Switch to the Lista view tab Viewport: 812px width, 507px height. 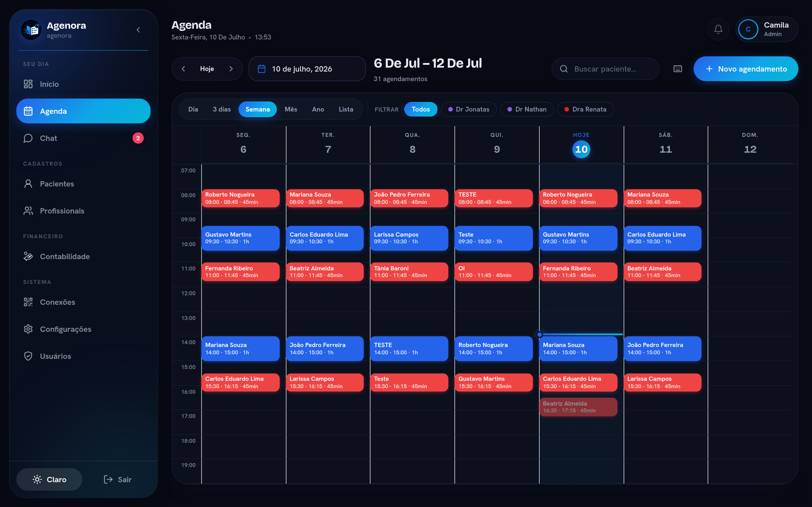coord(346,109)
